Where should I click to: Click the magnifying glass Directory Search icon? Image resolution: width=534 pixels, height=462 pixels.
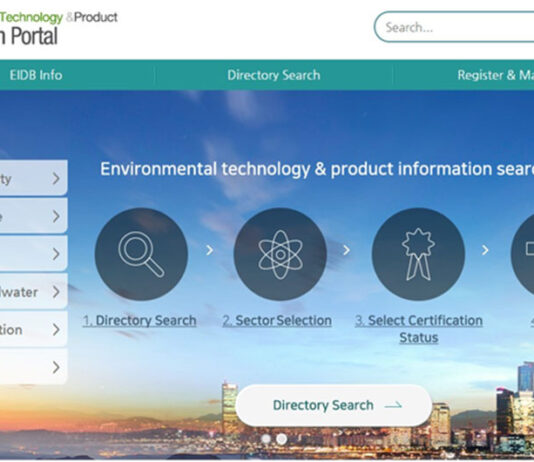[x=141, y=254]
